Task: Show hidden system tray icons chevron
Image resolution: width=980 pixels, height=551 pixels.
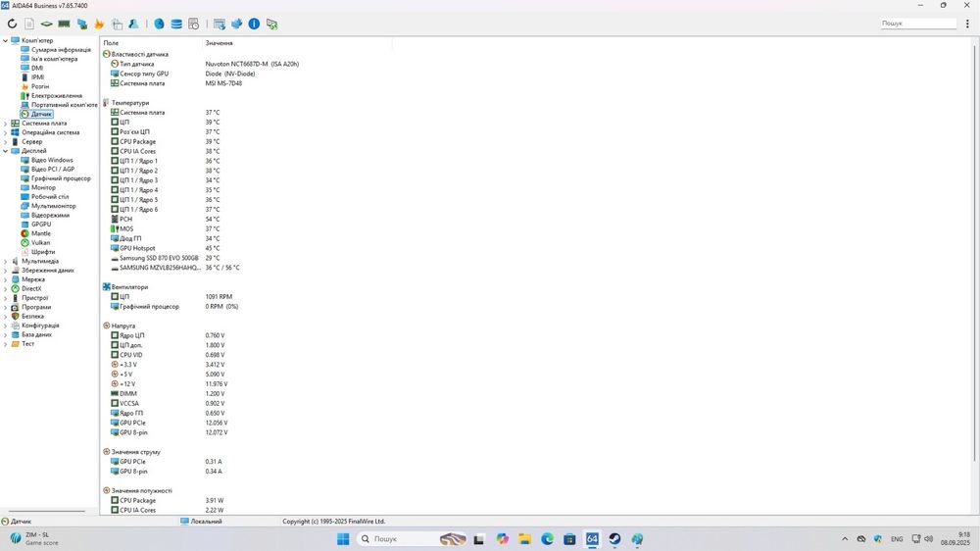Action: 845,538
